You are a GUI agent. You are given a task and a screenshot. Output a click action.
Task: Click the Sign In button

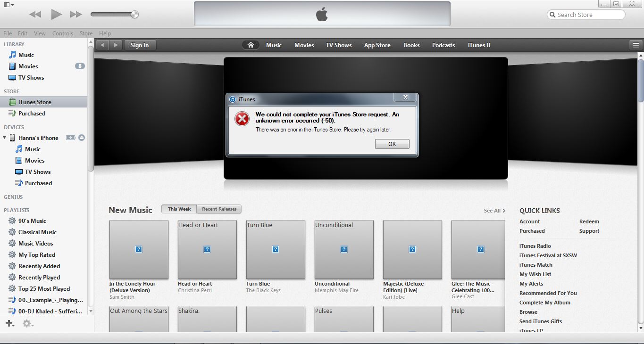[x=140, y=45]
